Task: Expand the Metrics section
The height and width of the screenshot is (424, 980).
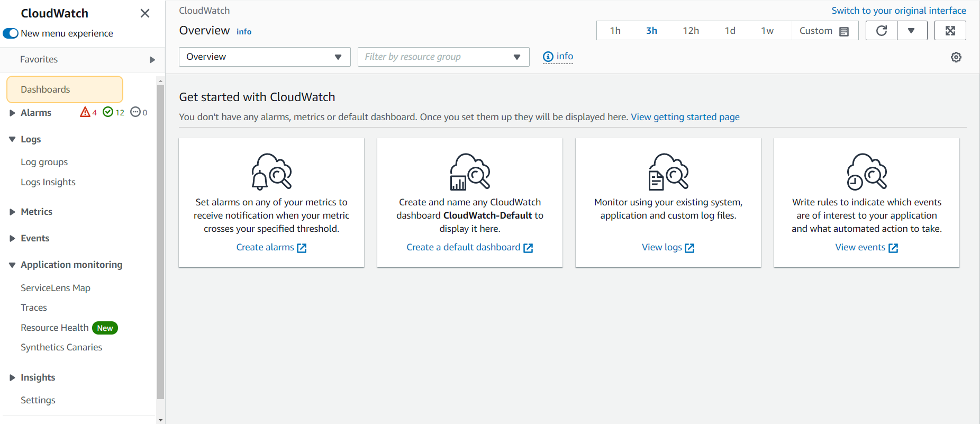Action: coord(12,212)
